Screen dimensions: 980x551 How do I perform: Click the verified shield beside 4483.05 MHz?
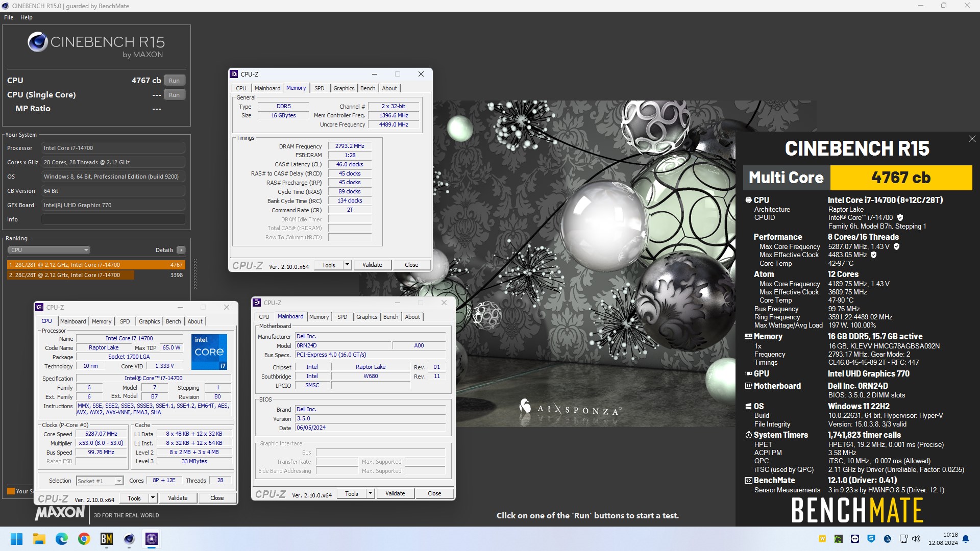pyautogui.click(x=873, y=255)
